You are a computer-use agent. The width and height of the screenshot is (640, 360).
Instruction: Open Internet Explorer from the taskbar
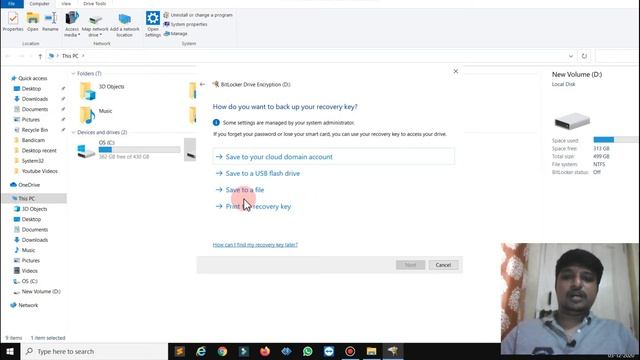(x=201, y=351)
